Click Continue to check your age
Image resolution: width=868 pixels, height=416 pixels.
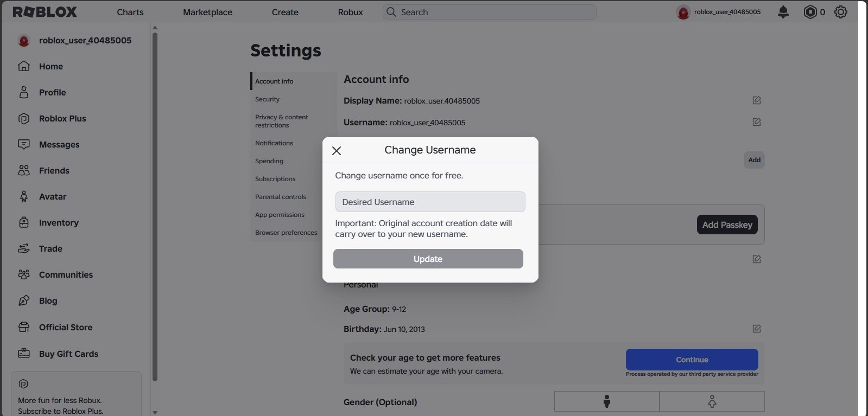click(692, 360)
